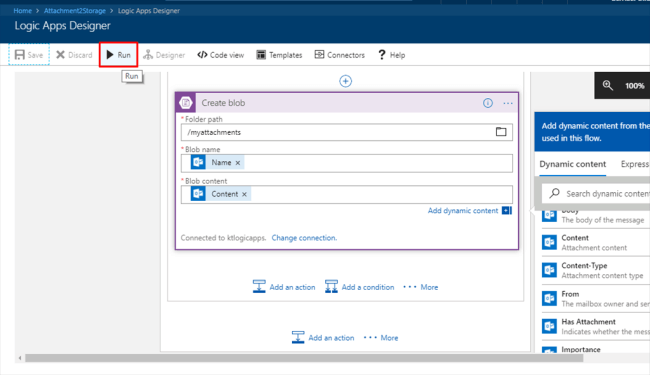650x375 pixels.
Task: Show info for Create blob action
Action: point(488,103)
